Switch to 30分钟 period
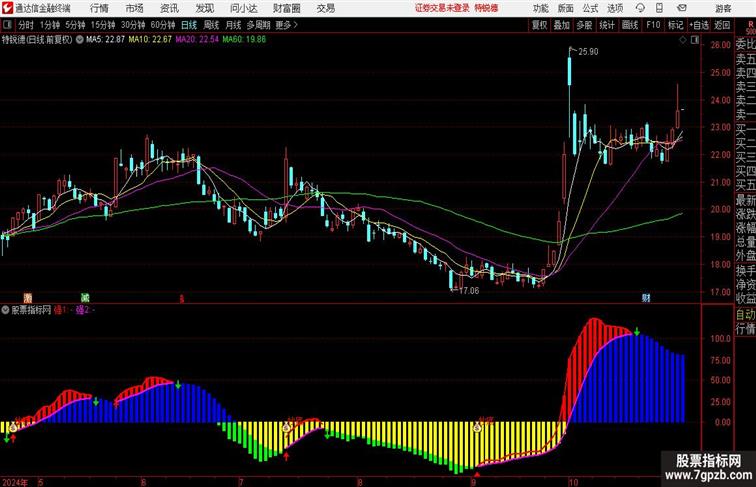 (133, 25)
